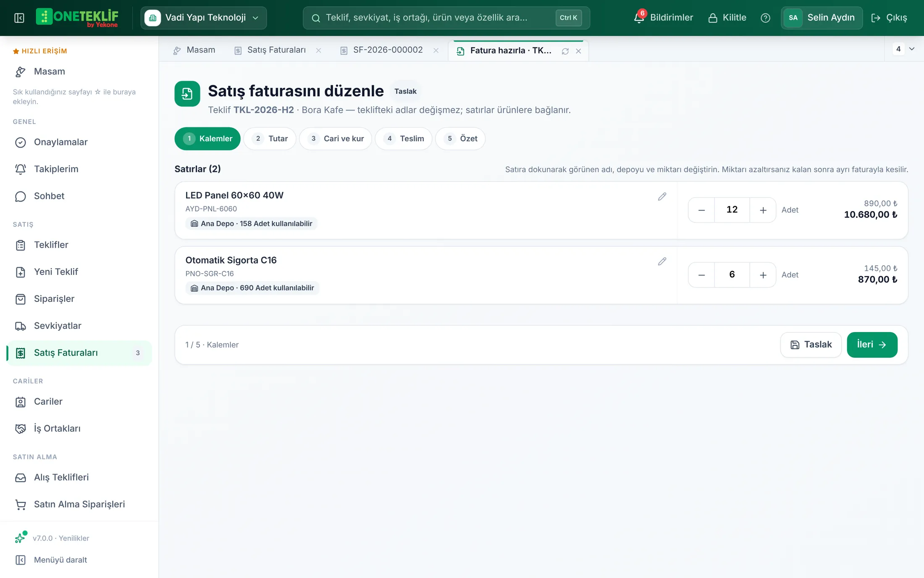This screenshot has height=578, width=924.
Task: Save invoice as Taslak draft
Action: point(811,345)
